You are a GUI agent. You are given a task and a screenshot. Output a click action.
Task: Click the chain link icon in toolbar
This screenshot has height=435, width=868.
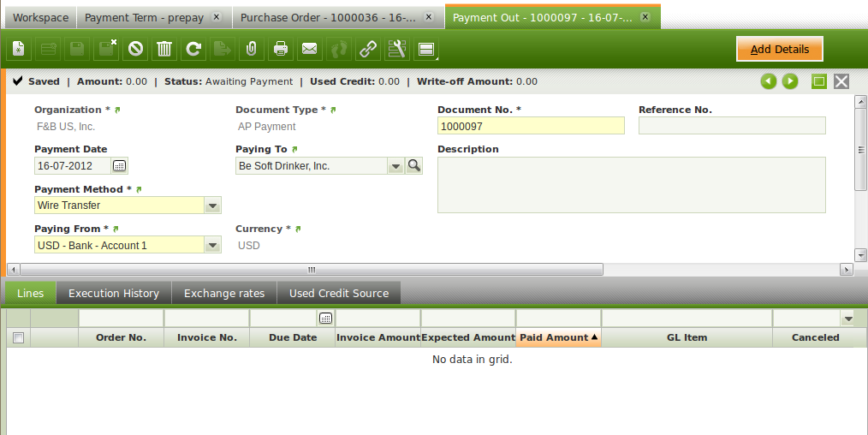(367, 50)
